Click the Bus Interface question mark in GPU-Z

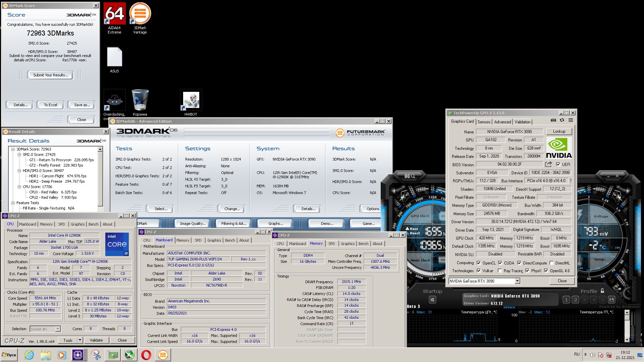[x=570, y=181]
